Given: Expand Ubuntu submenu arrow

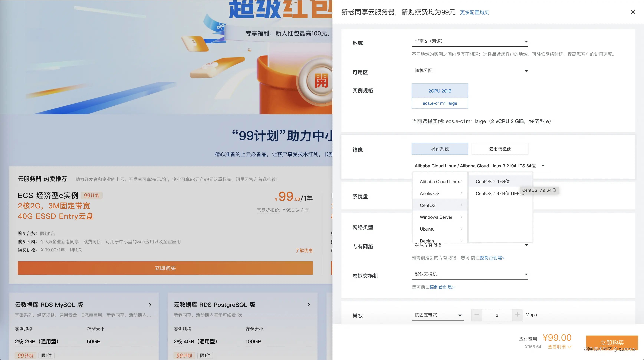Looking at the screenshot, I should point(461,229).
